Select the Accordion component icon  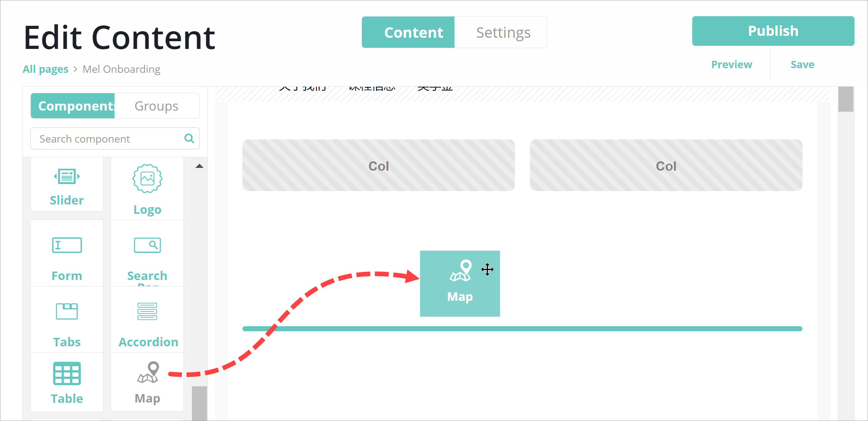click(x=147, y=312)
